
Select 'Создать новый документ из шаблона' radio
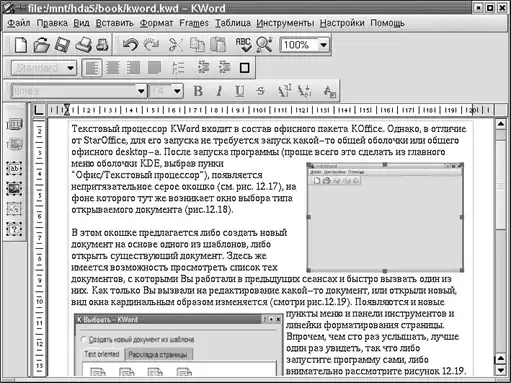(84, 340)
